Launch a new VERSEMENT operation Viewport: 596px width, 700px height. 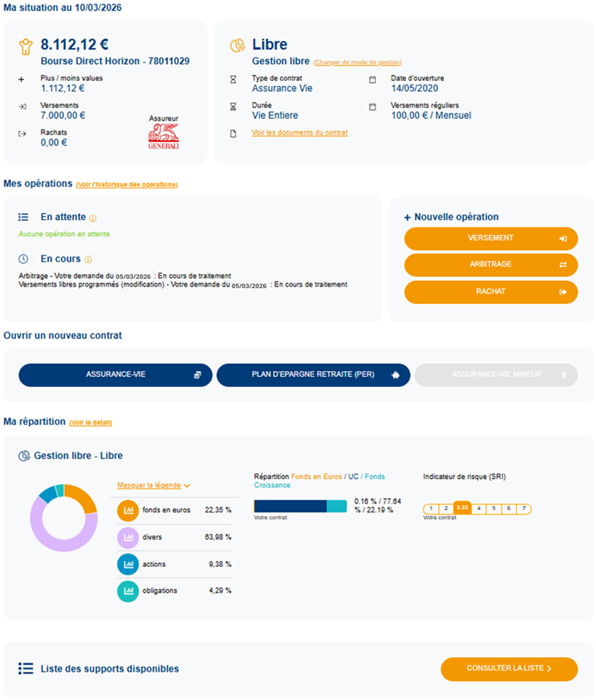[x=490, y=238]
